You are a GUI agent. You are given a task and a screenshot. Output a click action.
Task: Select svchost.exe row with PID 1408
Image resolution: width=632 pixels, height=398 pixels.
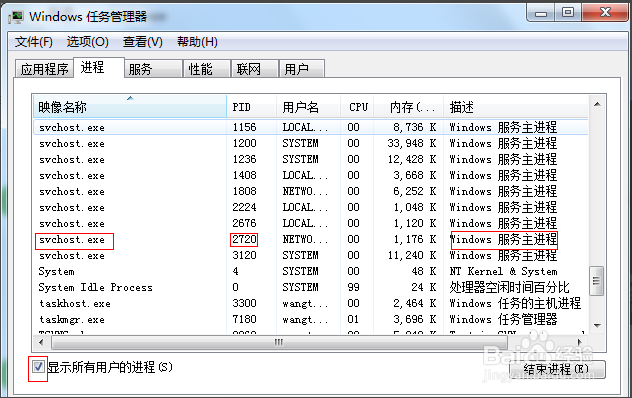pyautogui.click(x=310, y=175)
